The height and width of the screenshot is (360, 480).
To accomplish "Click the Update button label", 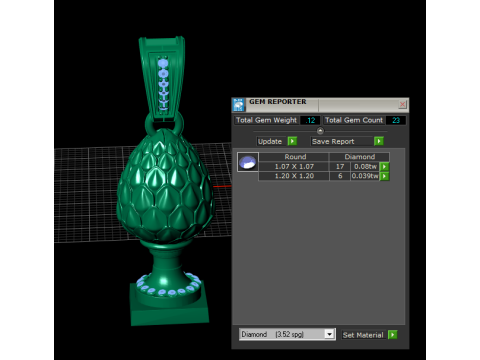I will (270, 141).
